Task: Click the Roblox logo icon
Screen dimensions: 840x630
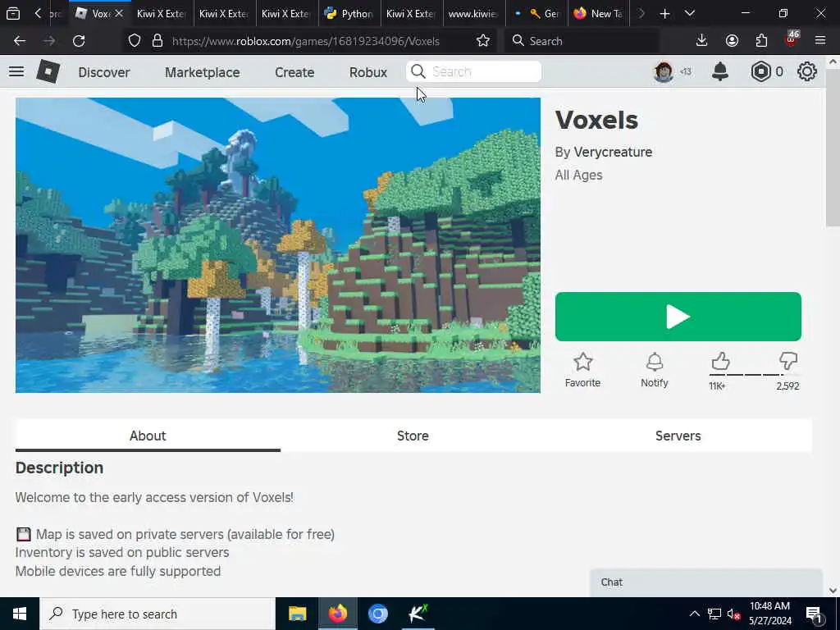Action: coord(48,72)
